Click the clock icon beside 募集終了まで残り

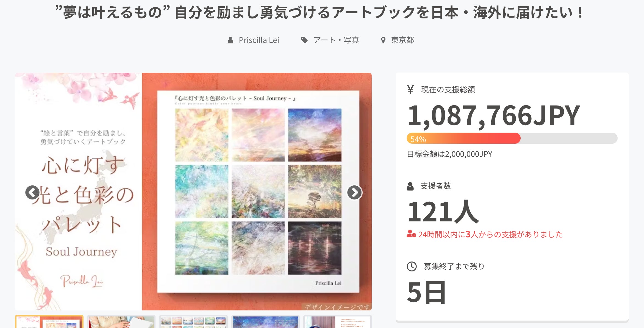[x=412, y=266]
